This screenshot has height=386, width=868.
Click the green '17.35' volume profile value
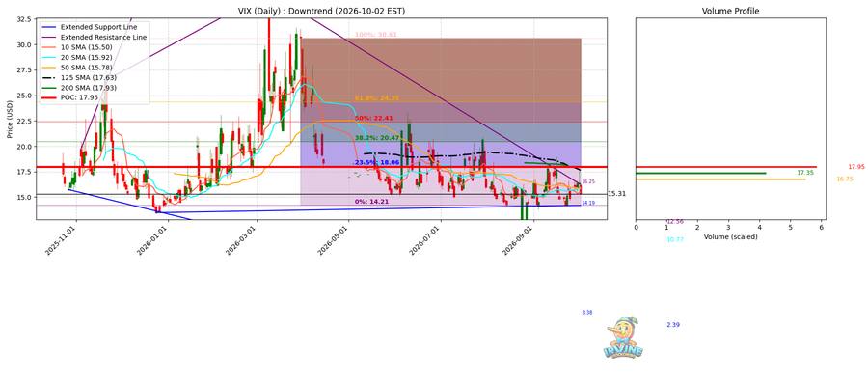tap(805, 173)
